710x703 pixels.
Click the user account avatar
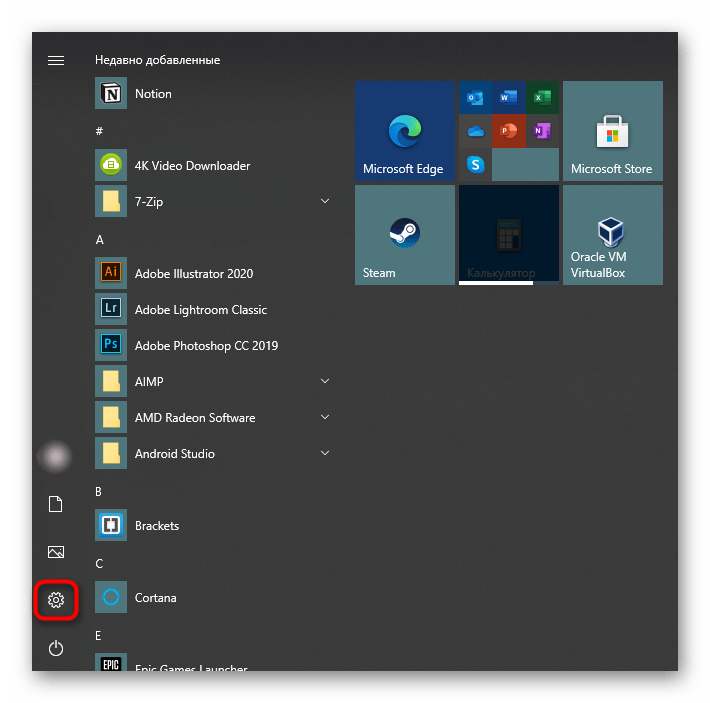tap(55, 456)
